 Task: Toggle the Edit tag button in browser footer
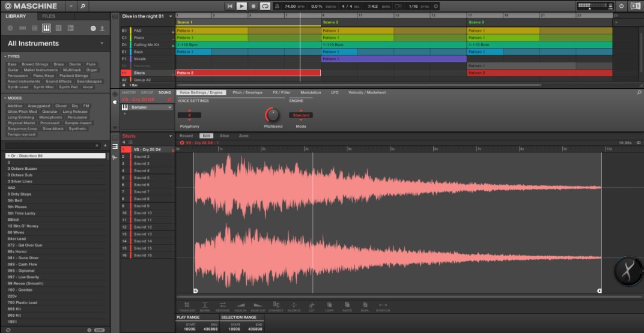pos(99,330)
